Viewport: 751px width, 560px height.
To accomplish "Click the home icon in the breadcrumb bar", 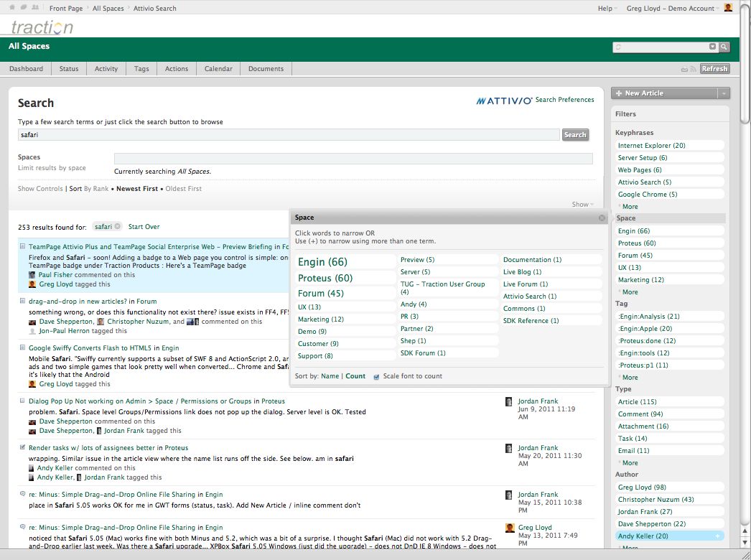I will (x=12, y=8).
